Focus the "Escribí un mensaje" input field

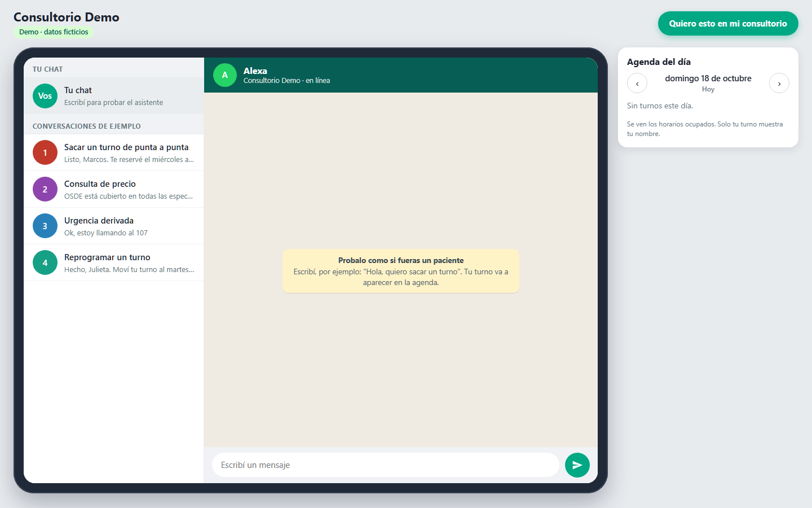pyautogui.click(x=386, y=465)
